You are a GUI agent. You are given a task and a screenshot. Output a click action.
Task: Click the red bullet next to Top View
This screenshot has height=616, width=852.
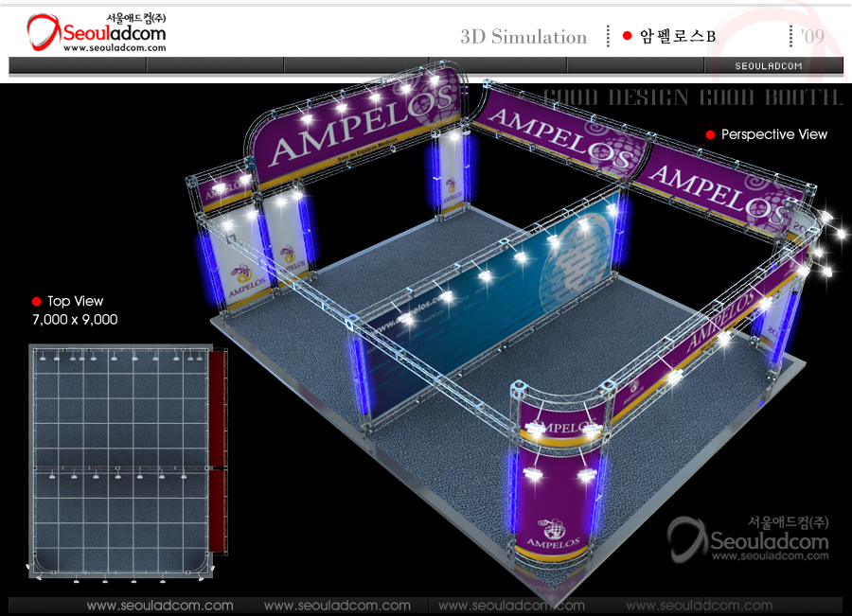37,301
